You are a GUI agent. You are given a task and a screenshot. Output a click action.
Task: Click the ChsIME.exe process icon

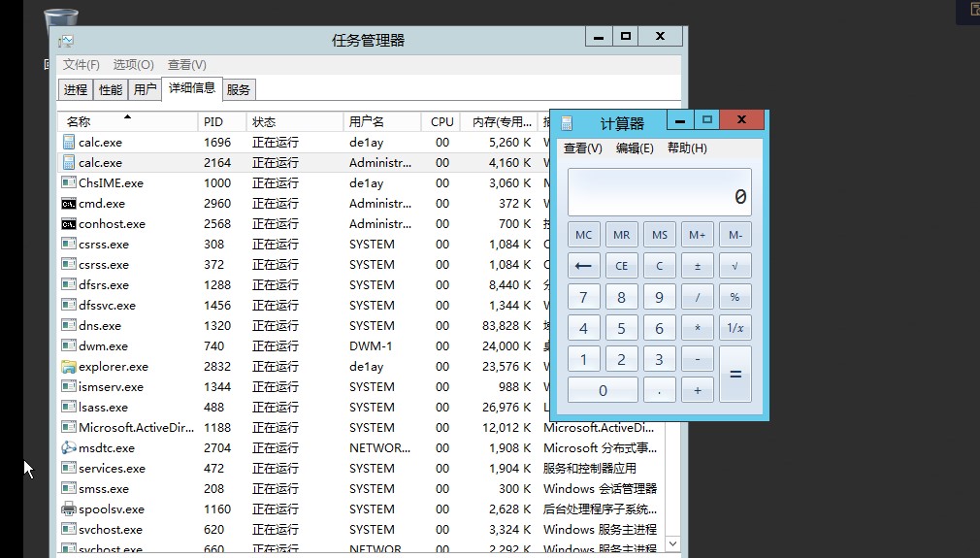69,183
